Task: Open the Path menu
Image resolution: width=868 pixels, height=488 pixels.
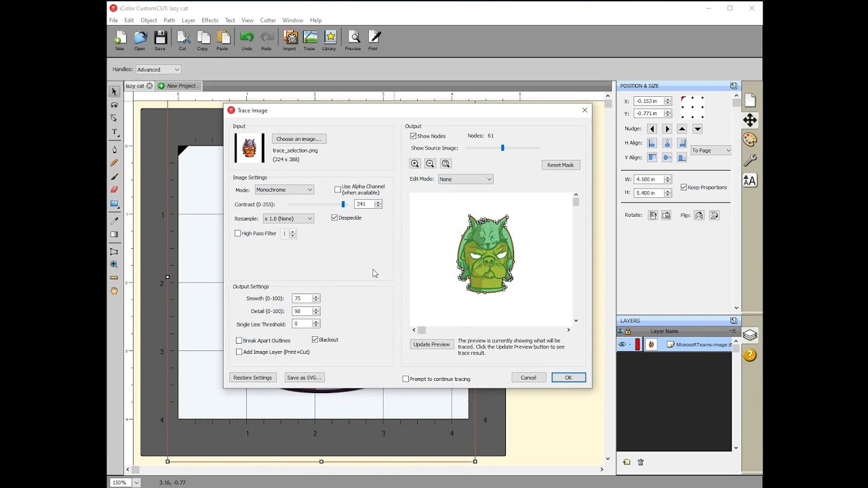Action: (x=169, y=20)
